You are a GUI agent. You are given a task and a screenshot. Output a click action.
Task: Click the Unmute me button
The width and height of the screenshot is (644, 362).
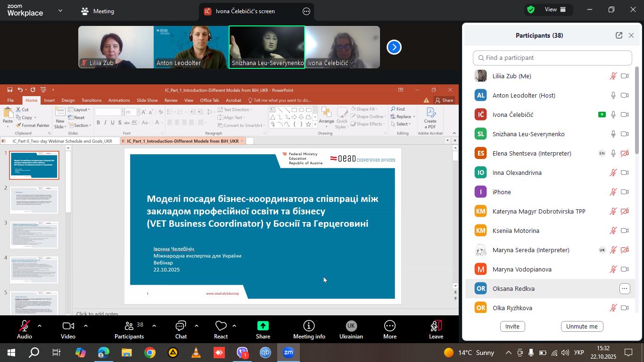582,326
